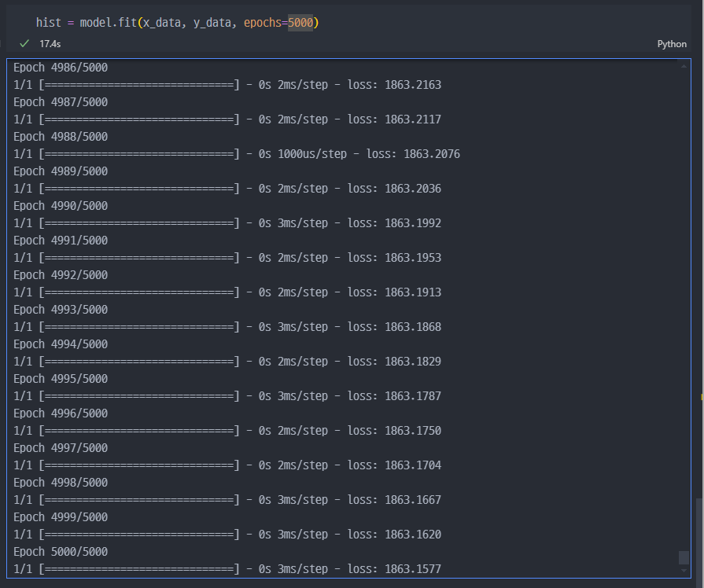The image size is (704, 588).
Task: Click loss value 1863.1704
Action: pyautogui.click(x=413, y=465)
